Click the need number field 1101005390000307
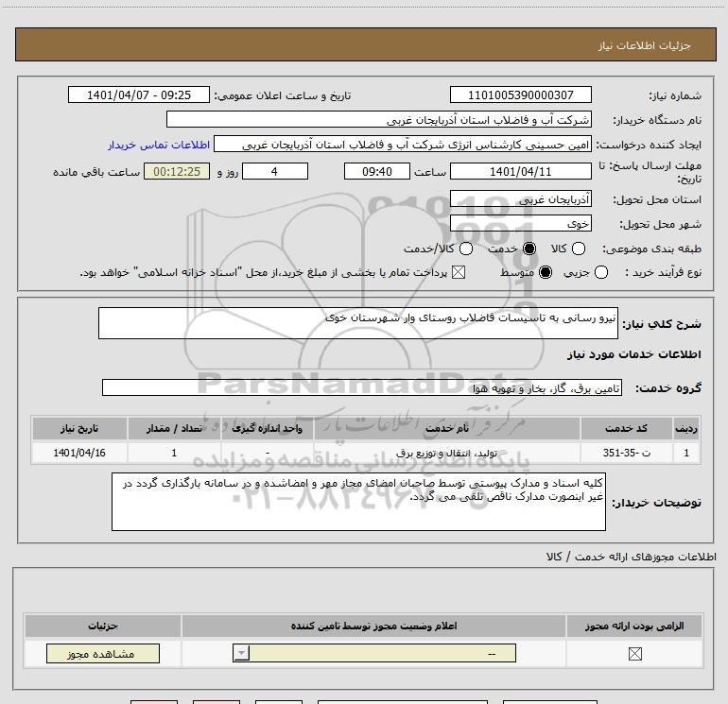Screen dimensions: 728x704 pos(520,94)
